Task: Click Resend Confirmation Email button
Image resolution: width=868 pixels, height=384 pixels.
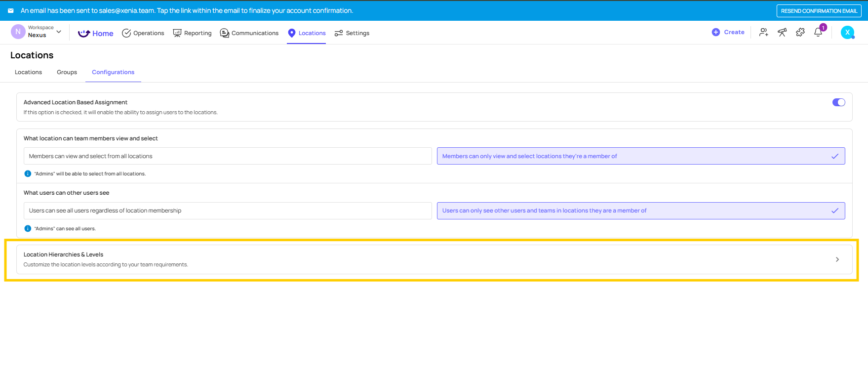Action: [819, 11]
